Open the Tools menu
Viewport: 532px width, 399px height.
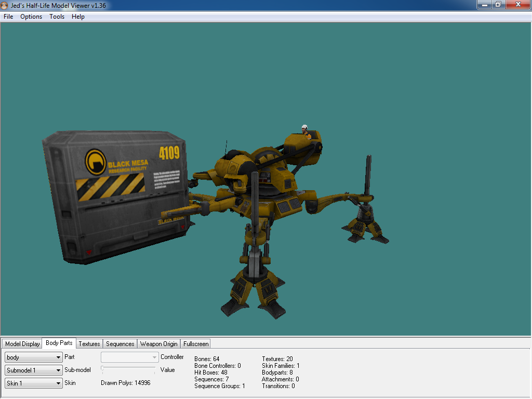tap(57, 17)
